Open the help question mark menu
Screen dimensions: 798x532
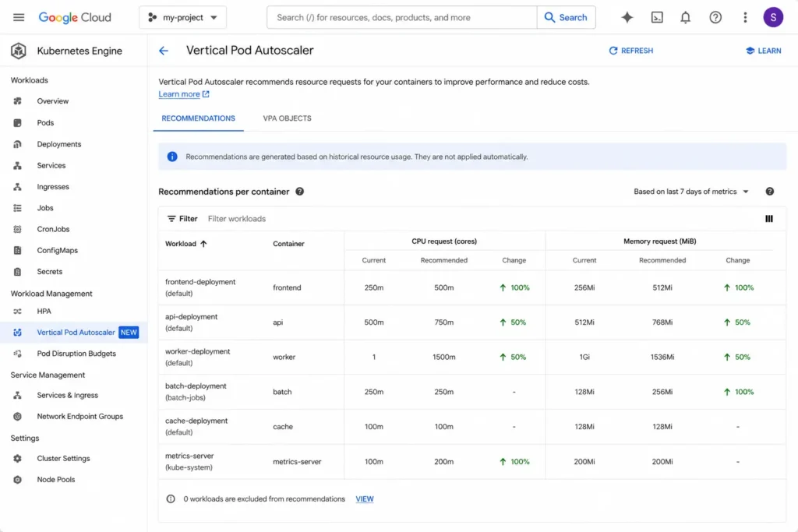(x=715, y=17)
